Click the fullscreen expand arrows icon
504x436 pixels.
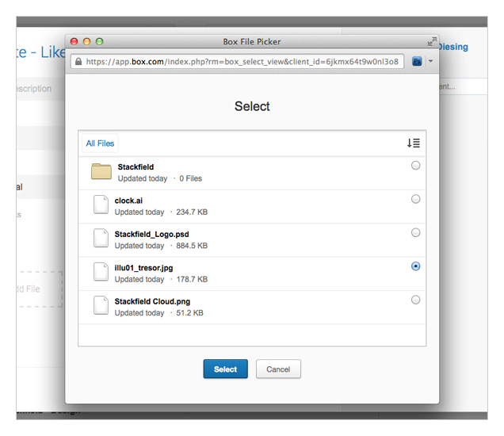click(432, 41)
